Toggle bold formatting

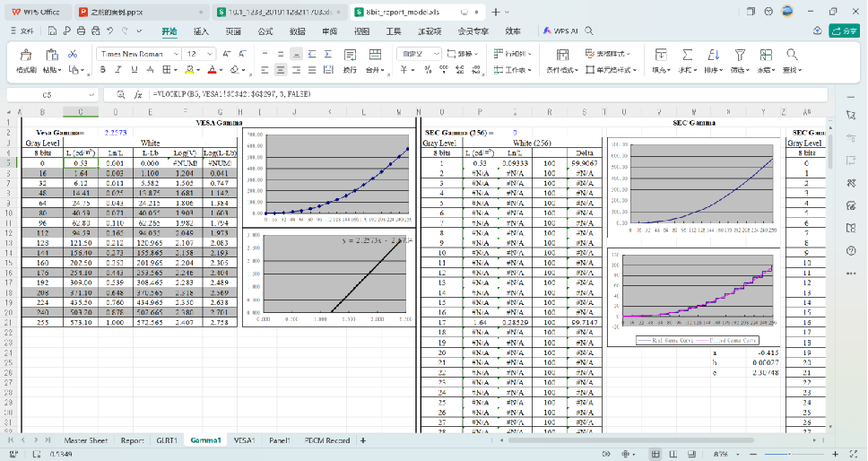click(x=102, y=70)
